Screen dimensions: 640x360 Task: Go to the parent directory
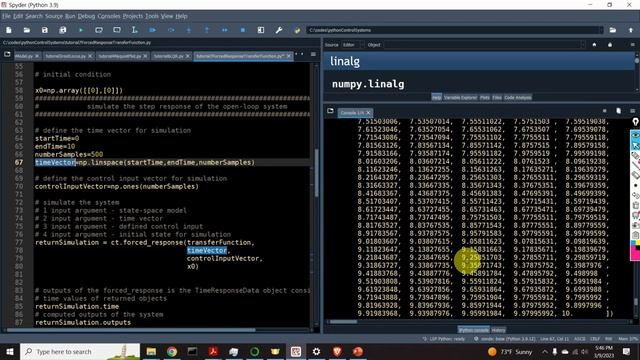[x=631, y=30]
